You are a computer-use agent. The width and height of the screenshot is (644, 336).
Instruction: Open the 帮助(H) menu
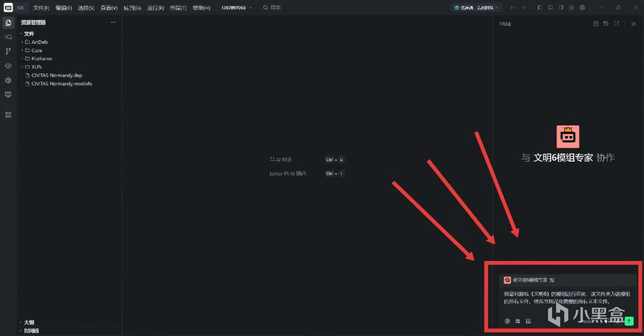(201, 8)
